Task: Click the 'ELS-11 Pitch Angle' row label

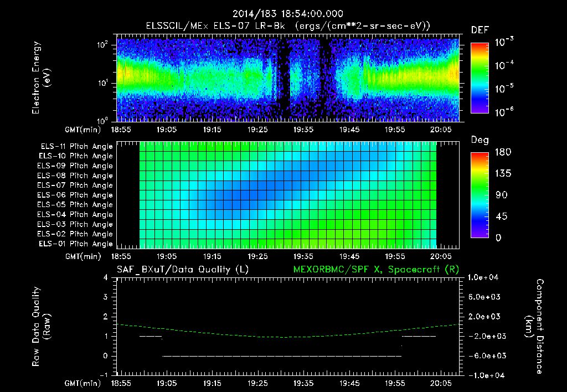Action: [x=76, y=147]
